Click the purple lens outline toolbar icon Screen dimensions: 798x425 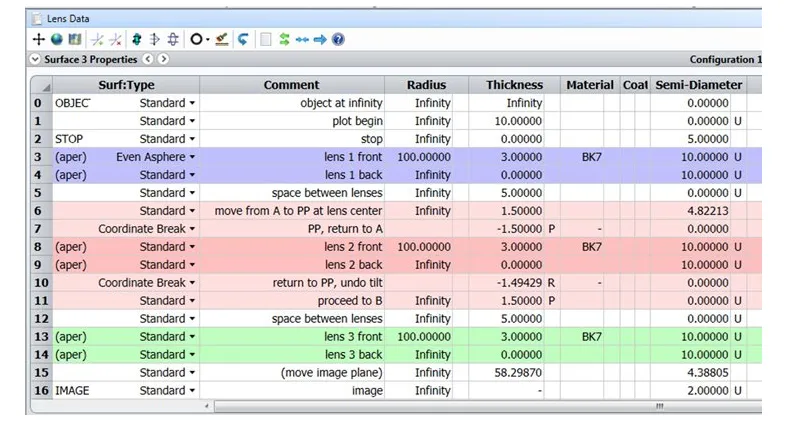click(x=173, y=39)
